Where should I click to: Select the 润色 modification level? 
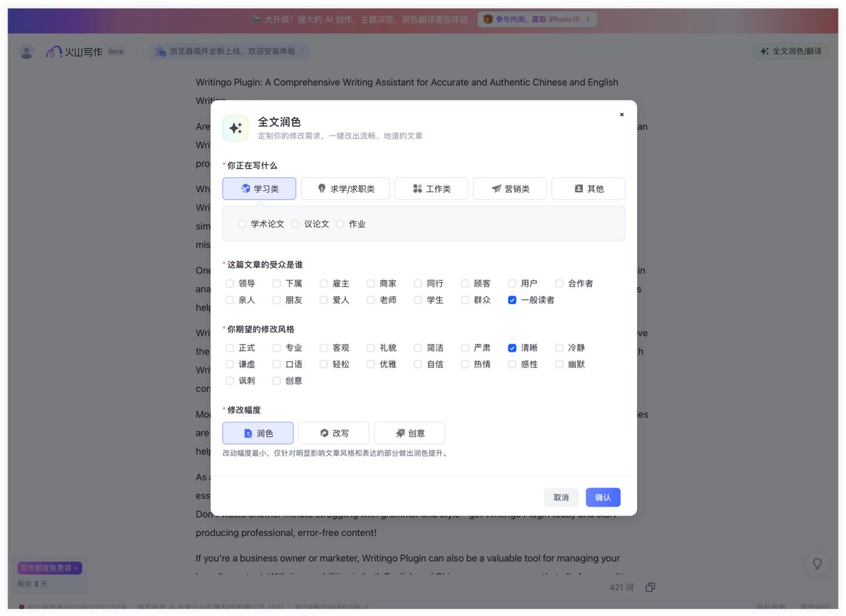click(x=258, y=433)
